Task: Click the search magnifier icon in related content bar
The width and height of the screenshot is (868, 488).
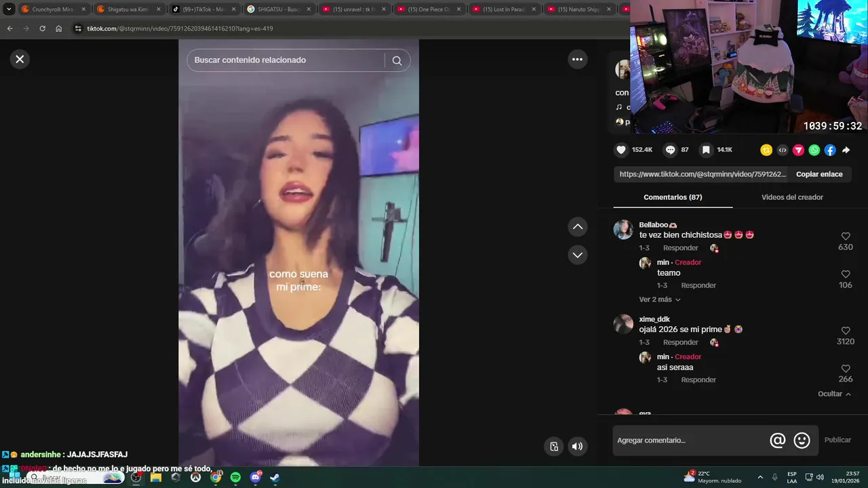Action: (x=397, y=60)
